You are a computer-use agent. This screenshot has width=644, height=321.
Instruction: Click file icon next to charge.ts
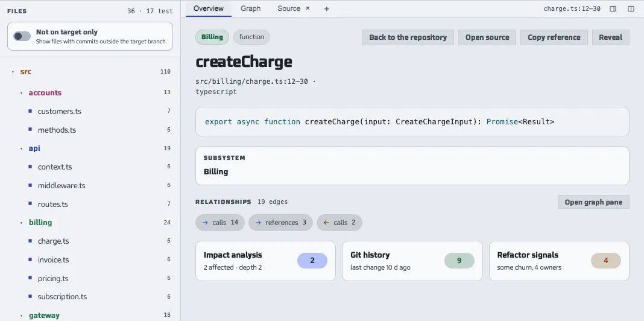click(x=30, y=241)
